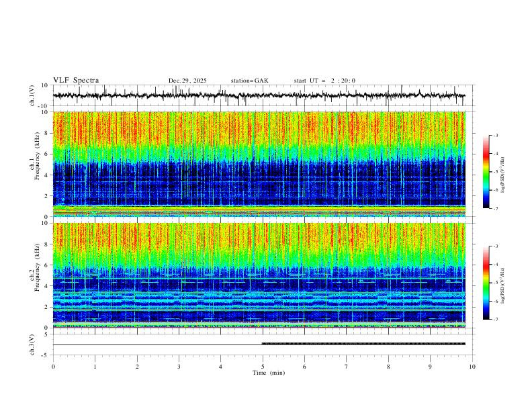Click the "3" minute tick label
Image resolution: width=532 pixels, height=411 pixels.
pos(179,367)
